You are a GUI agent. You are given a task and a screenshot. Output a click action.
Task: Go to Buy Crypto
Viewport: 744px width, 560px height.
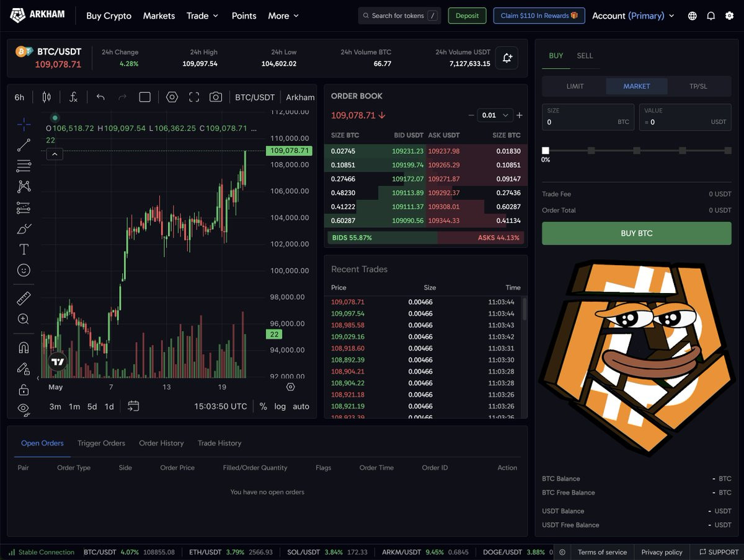point(108,15)
